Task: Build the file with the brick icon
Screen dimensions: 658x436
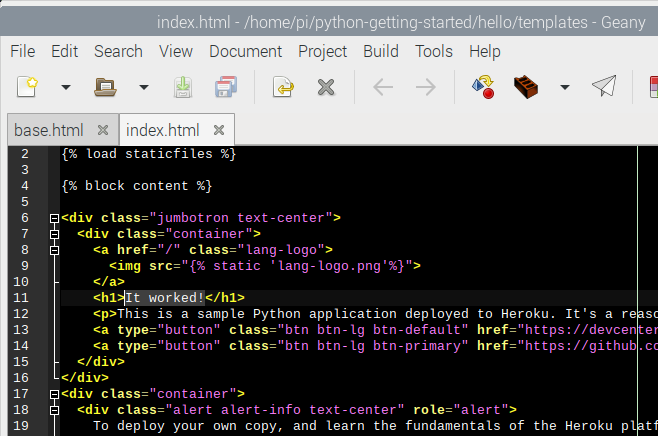Action: coord(526,88)
